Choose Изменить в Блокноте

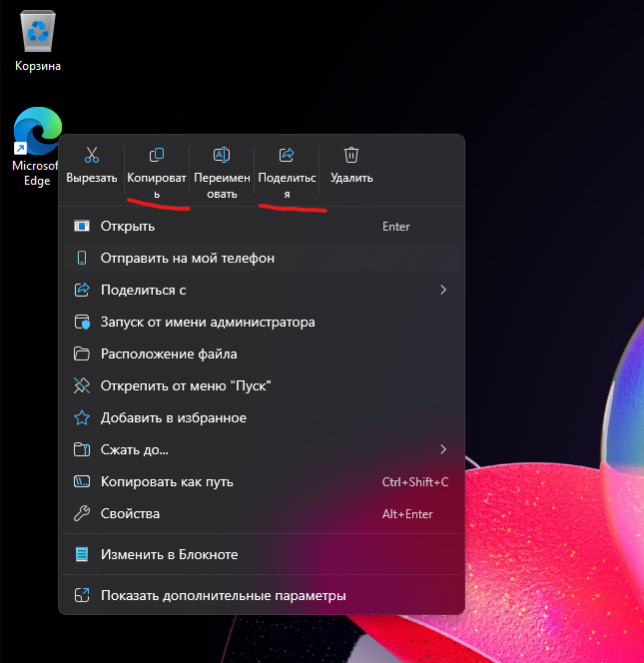(x=262, y=554)
